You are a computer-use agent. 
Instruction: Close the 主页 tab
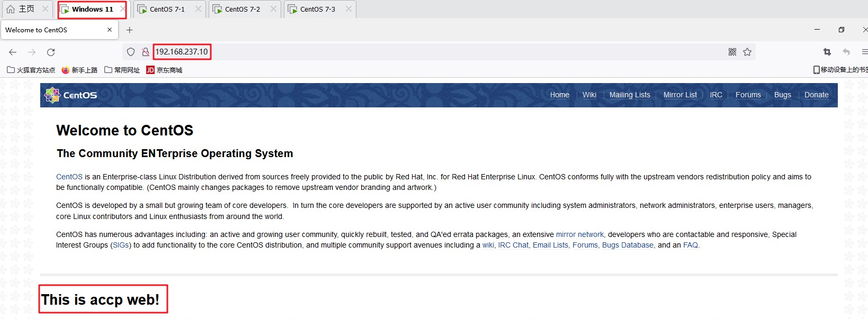tap(45, 9)
